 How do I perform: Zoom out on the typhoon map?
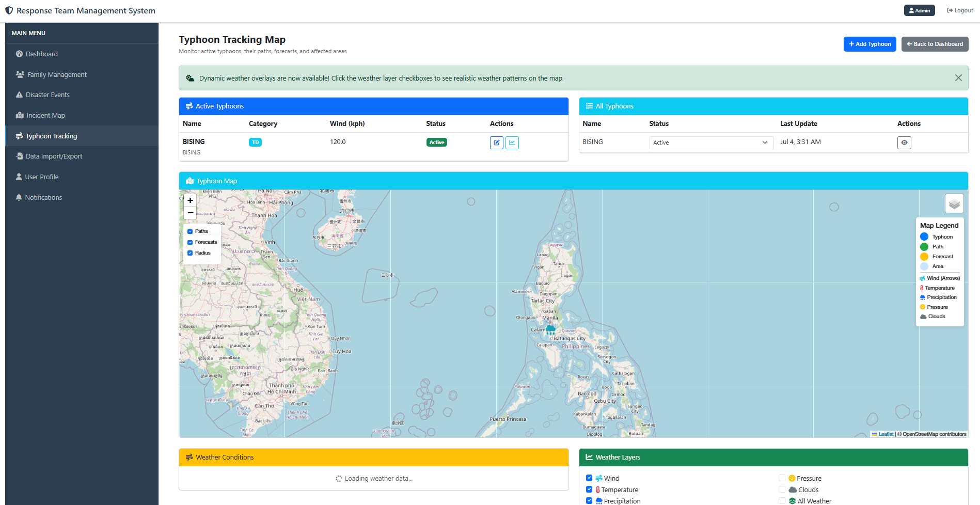click(190, 213)
